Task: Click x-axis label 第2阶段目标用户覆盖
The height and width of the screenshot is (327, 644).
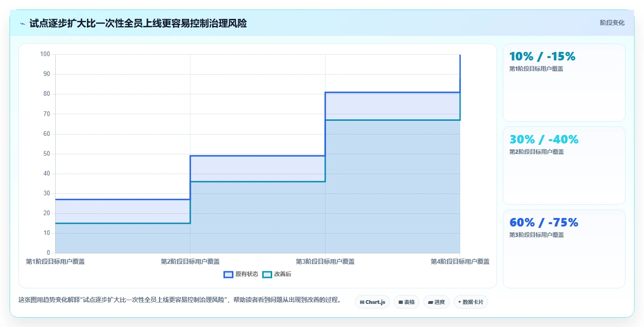Action: (x=190, y=261)
